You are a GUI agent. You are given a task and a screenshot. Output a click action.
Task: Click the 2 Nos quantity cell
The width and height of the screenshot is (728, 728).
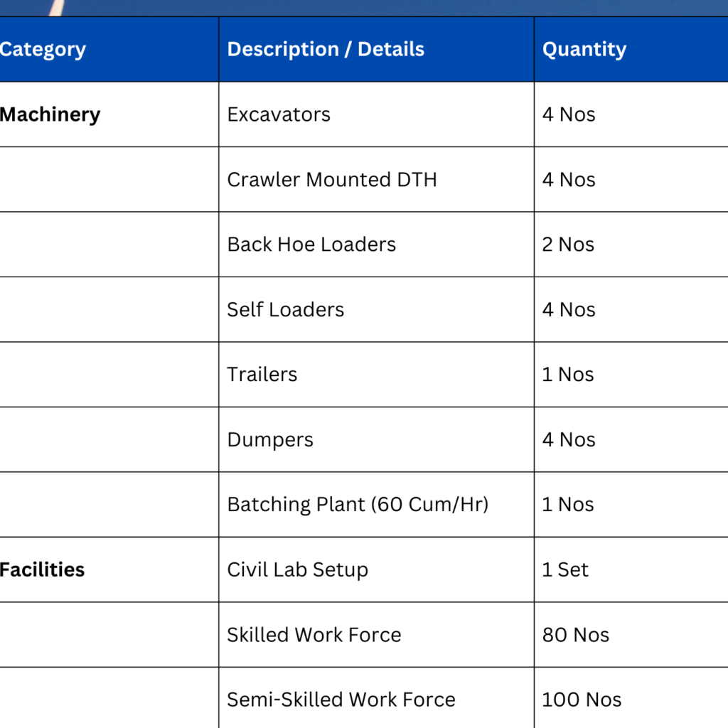click(x=568, y=245)
